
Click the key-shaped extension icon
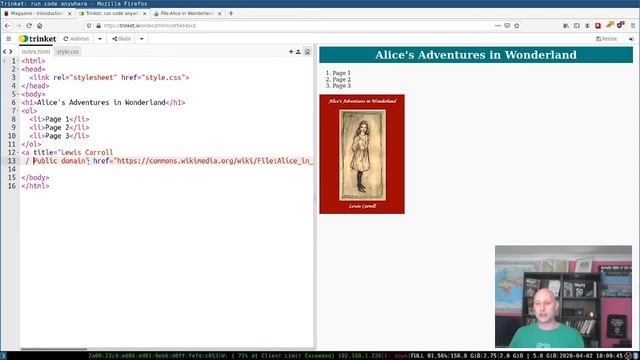609,25
